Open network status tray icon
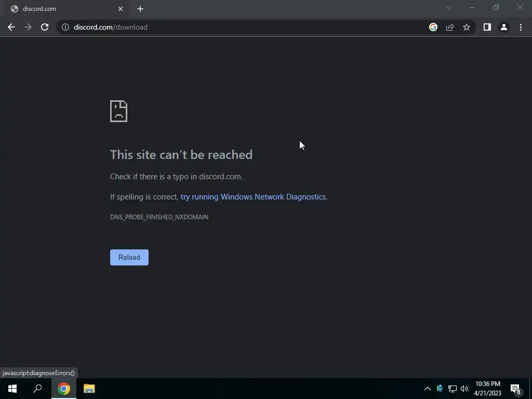532x399 pixels. coord(453,389)
